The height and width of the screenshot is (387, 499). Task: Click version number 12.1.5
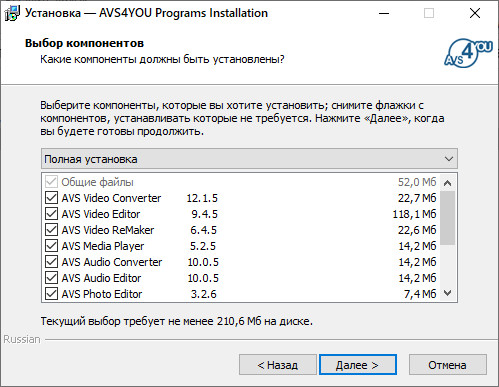tap(202, 198)
